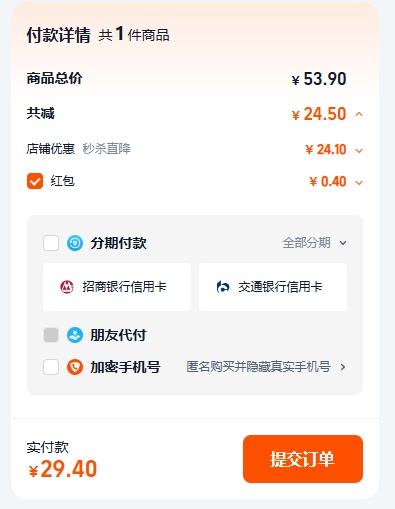Collapse the 共减 discount breakdown chevron
This screenshot has height=509, width=395.
tap(359, 114)
